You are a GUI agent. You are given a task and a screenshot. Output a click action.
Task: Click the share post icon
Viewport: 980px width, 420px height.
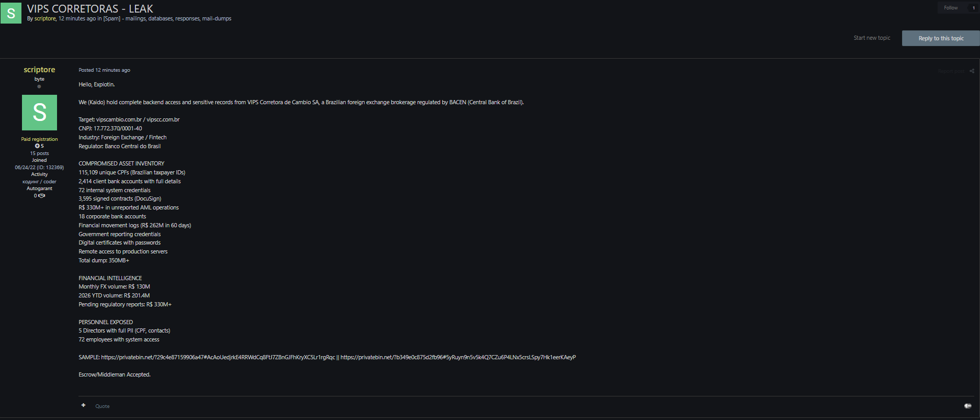972,71
